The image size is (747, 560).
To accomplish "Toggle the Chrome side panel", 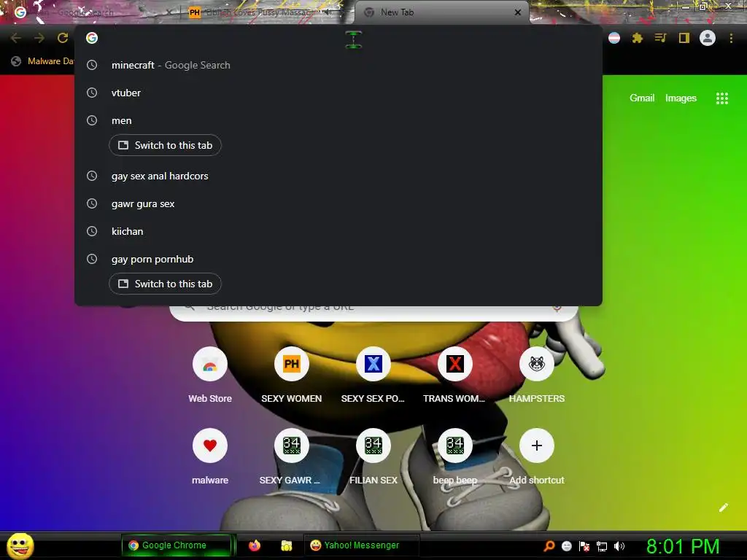I will 684,38.
